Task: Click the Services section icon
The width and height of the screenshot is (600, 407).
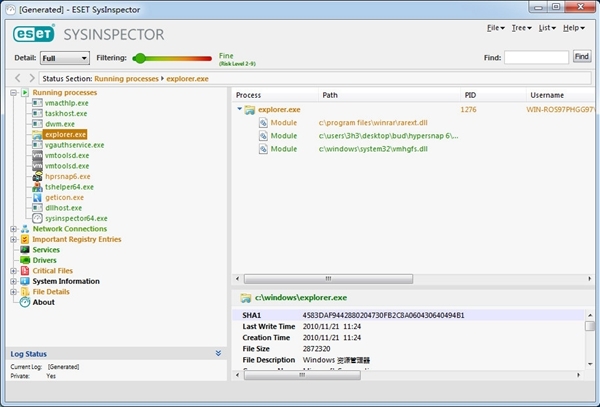Action: 25,250
